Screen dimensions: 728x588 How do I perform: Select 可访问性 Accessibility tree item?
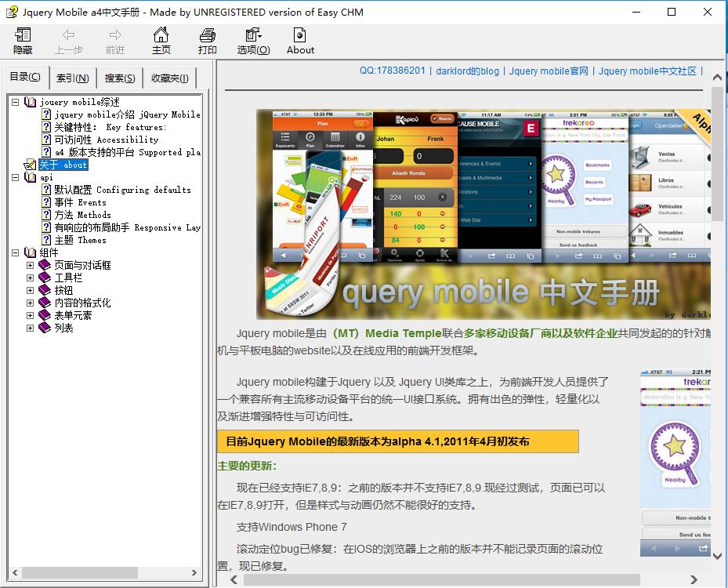tap(107, 140)
